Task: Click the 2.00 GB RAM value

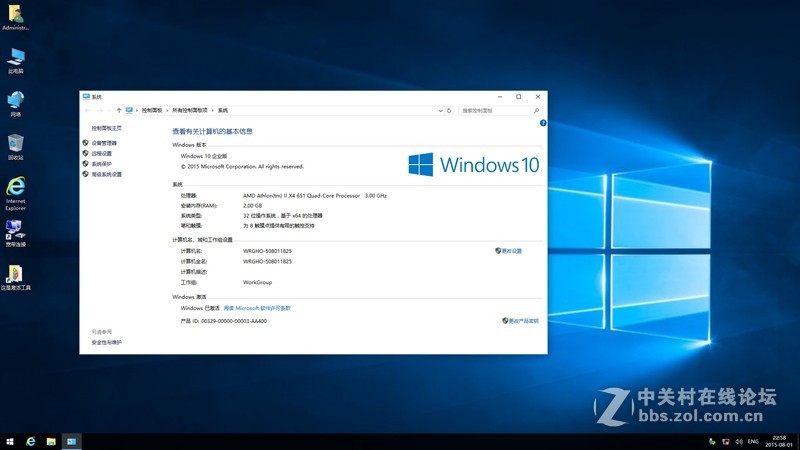Action: (x=253, y=206)
